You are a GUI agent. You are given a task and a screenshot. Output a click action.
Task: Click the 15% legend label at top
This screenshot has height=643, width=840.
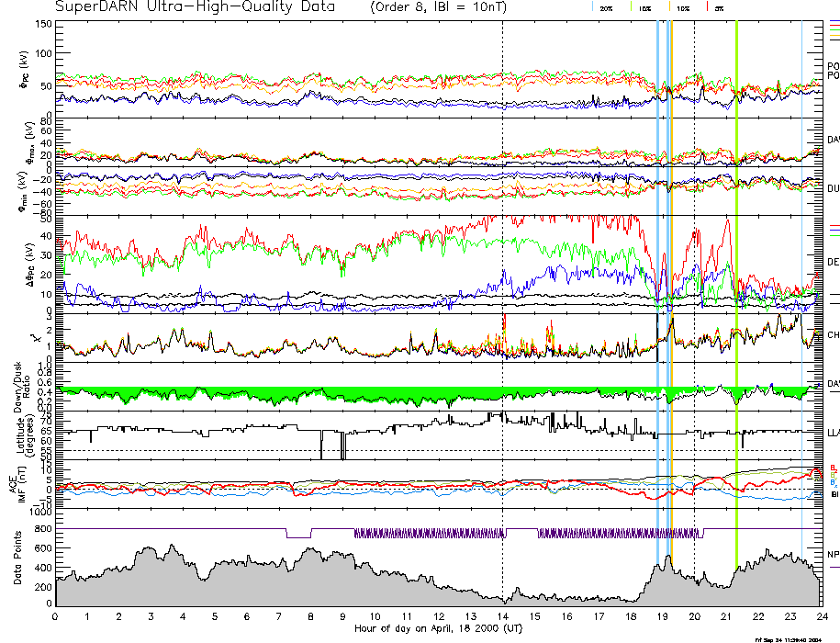(x=645, y=7)
